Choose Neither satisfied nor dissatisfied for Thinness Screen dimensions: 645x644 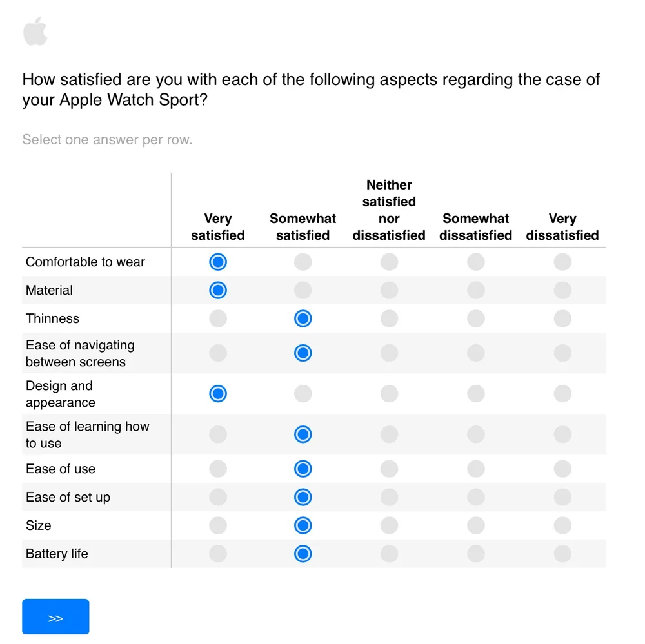pyautogui.click(x=389, y=318)
